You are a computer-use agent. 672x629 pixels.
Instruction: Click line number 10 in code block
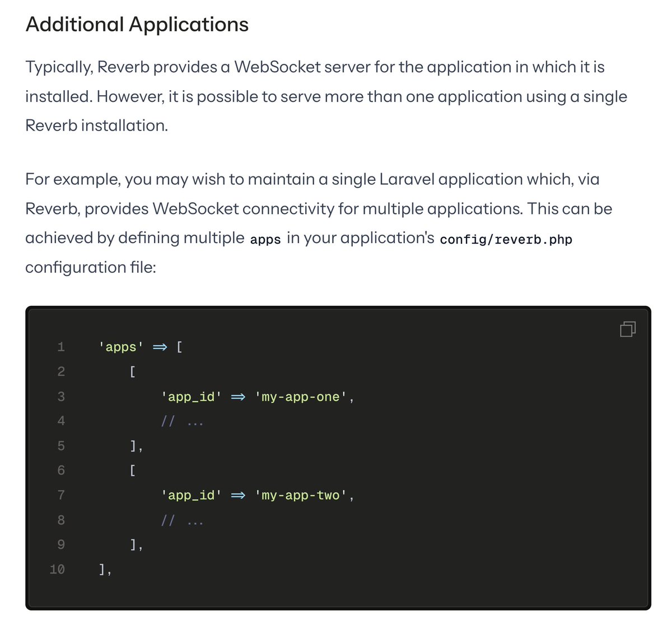point(57,570)
